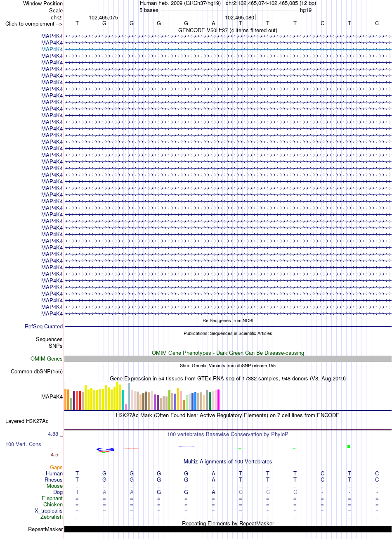
Task: Click the RefSeq Curated track label
Action: point(44,326)
